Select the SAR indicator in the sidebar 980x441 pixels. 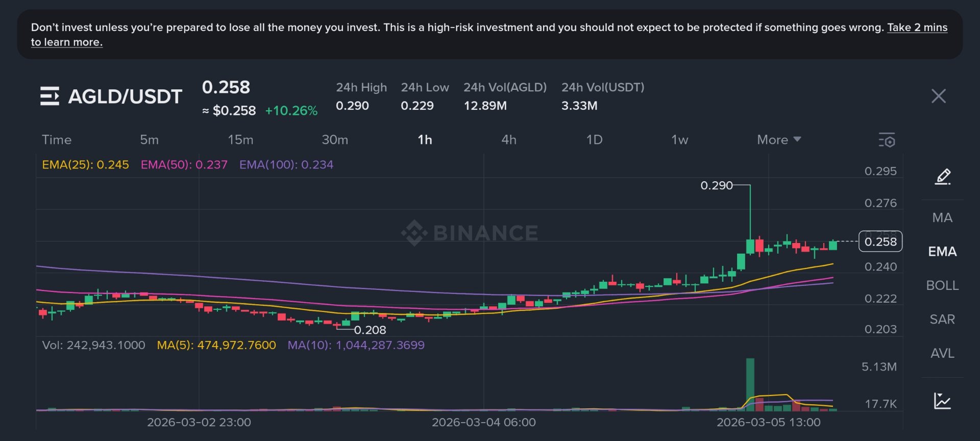pos(942,319)
